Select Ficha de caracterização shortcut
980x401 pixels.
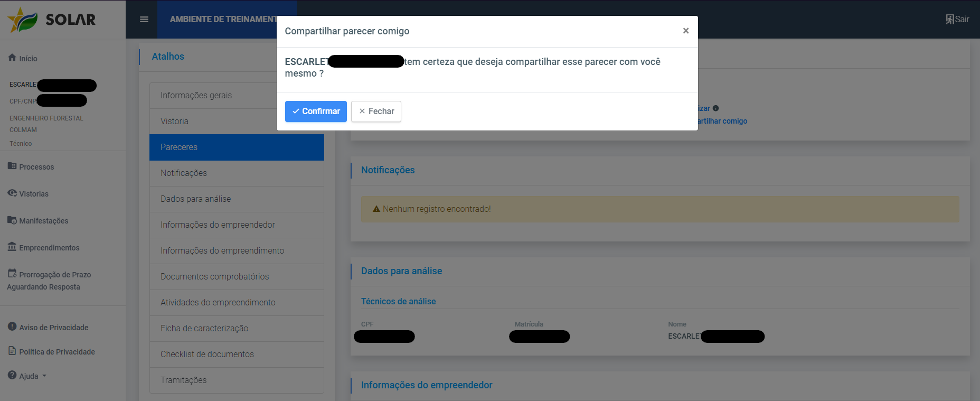(x=237, y=329)
